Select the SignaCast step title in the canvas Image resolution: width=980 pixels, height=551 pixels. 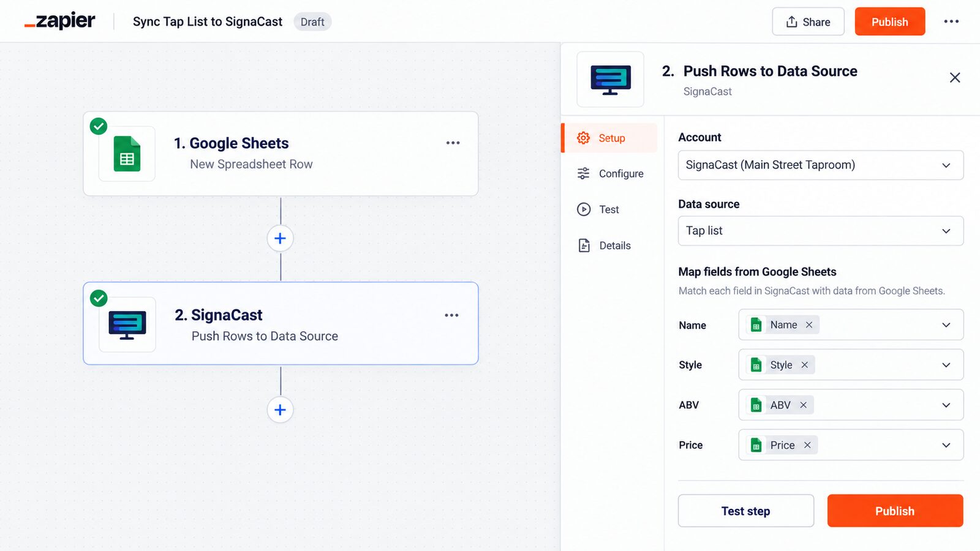pos(218,315)
